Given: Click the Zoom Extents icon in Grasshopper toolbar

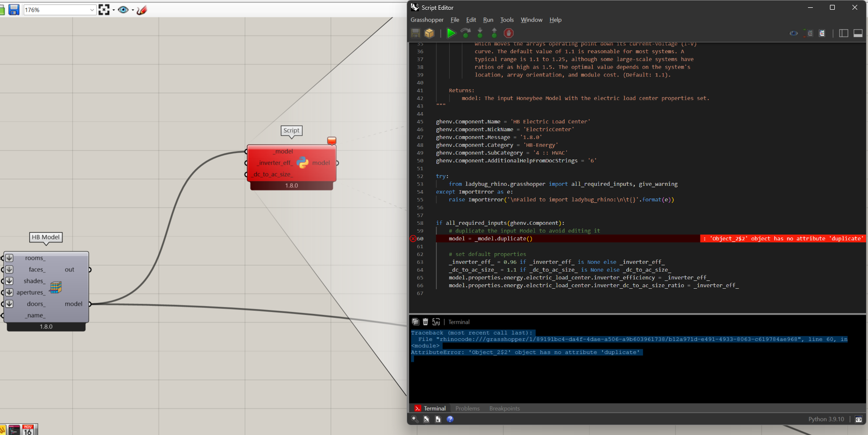Looking at the screenshot, I should click(104, 10).
